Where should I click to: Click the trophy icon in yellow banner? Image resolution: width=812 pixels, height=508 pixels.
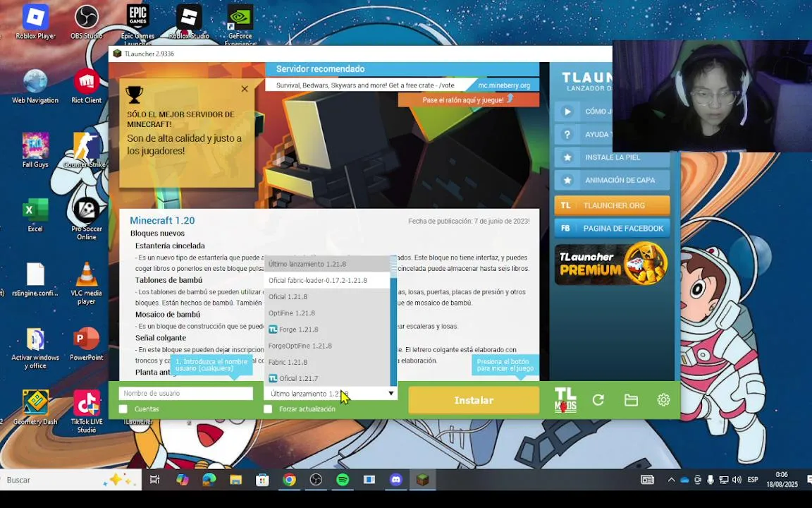(x=134, y=95)
